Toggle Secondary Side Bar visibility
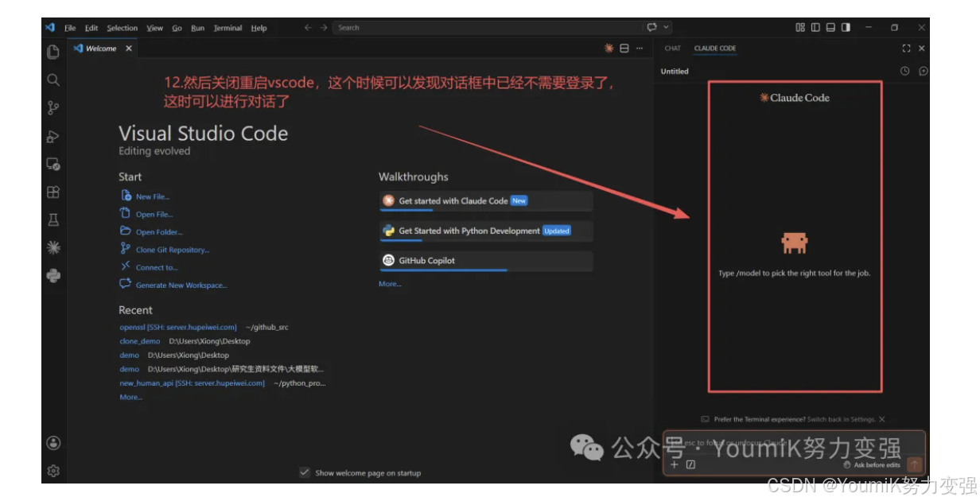Screen dimensions: 980x501 tap(846, 27)
